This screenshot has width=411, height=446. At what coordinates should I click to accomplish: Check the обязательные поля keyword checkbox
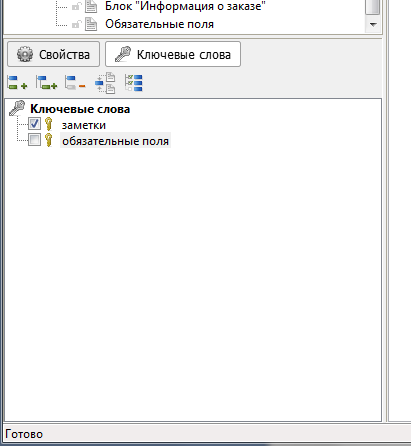click(34, 140)
